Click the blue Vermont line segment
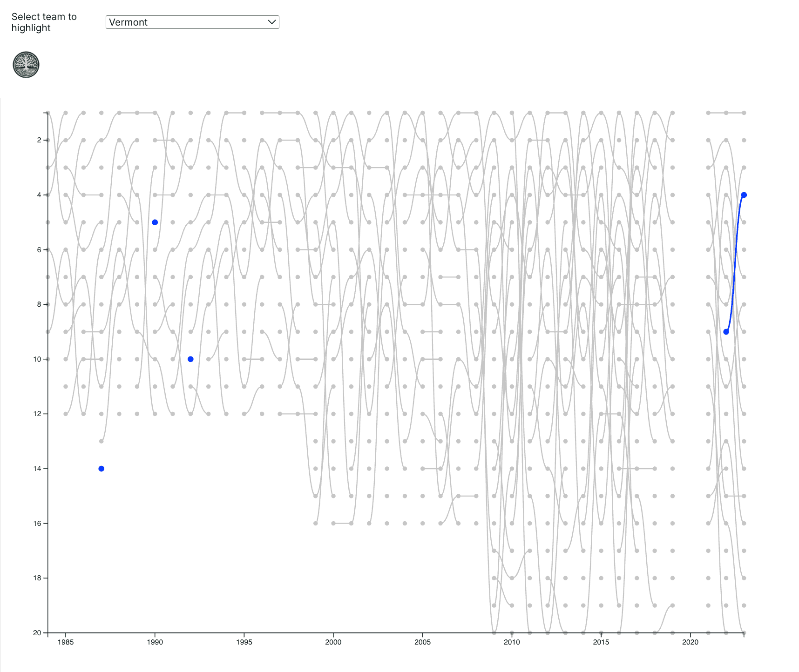The height and width of the screenshot is (672, 799). coord(735,264)
